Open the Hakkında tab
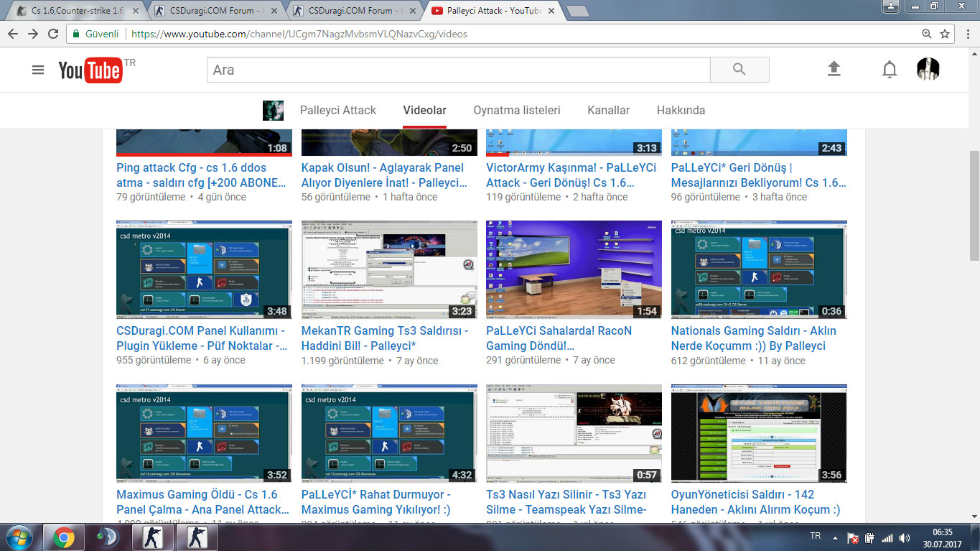This screenshot has width=980, height=551. 681,111
